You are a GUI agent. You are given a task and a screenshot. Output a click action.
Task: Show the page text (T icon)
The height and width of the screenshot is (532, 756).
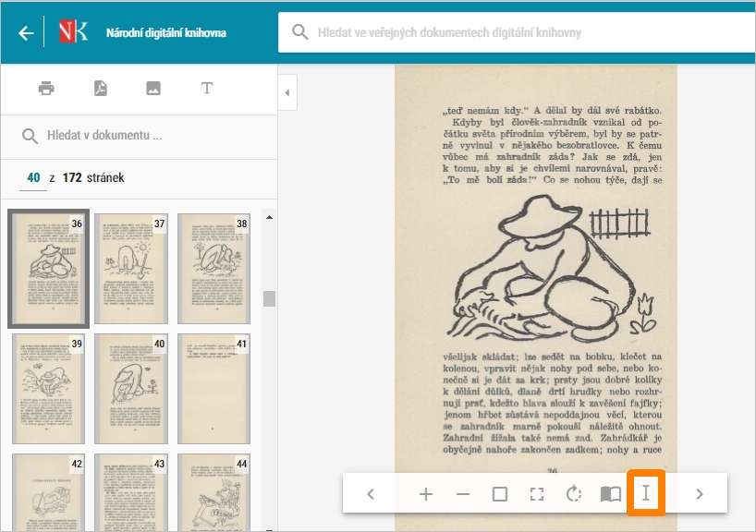(207, 88)
